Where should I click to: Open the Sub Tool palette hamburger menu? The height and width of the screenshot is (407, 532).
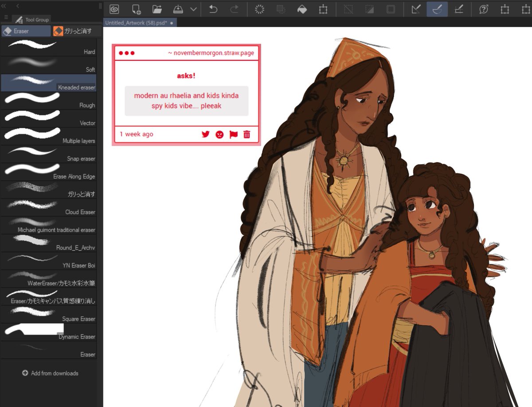[x=6, y=17]
